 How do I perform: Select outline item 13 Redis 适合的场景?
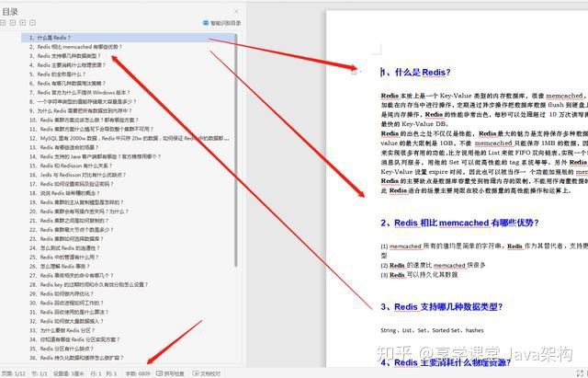click(x=63, y=147)
